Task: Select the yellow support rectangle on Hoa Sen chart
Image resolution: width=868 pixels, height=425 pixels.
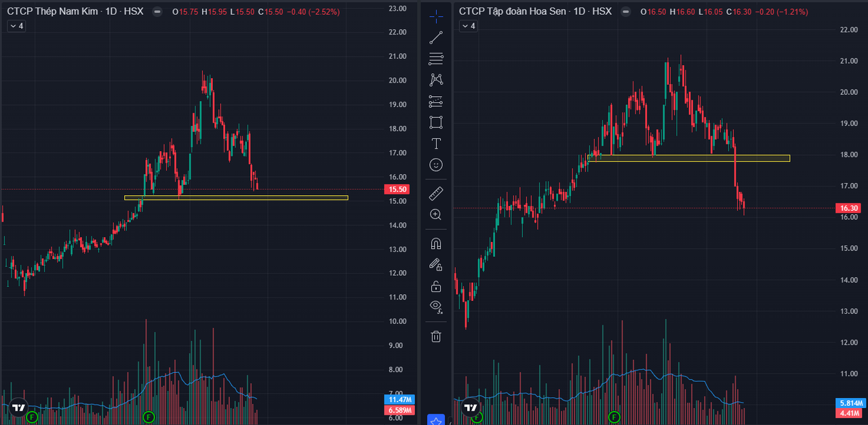Action: [x=688, y=159]
